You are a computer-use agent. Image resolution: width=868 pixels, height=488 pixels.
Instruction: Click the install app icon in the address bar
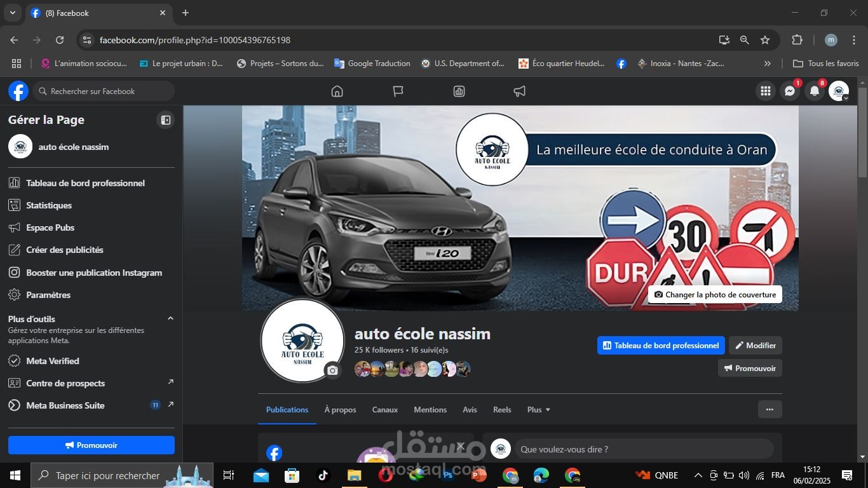(x=724, y=40)
